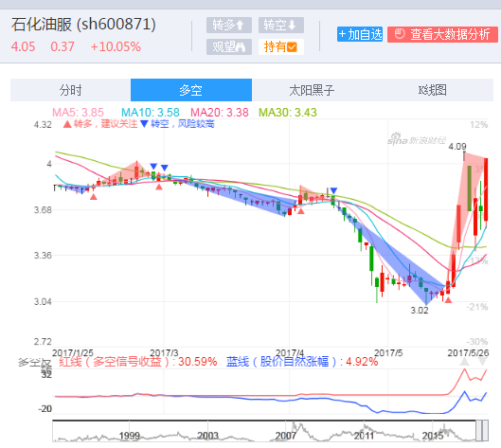The height and width of the screenshot is (448, 501).
Task: Click the MA30: 3.43 indicator label
Action: click(x=288, y=113)
